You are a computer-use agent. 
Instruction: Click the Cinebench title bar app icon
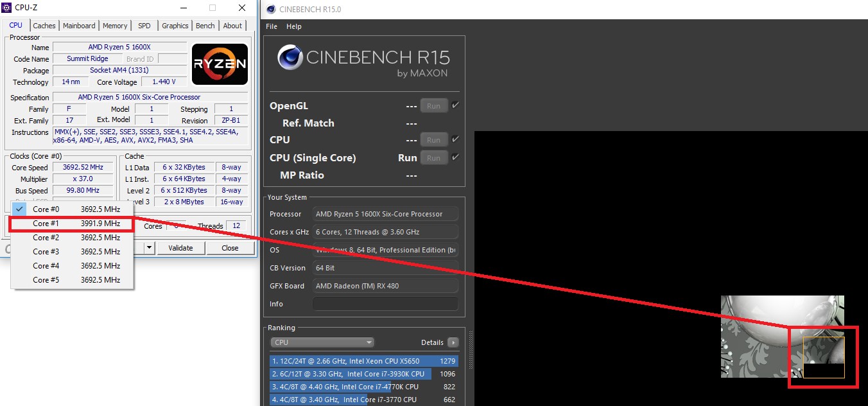point(270,9)
